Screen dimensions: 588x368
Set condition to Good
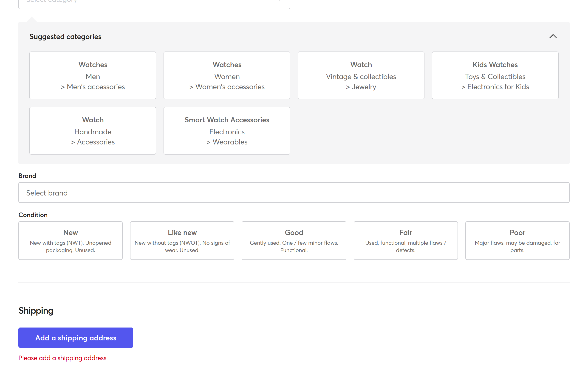coord(294,241)
